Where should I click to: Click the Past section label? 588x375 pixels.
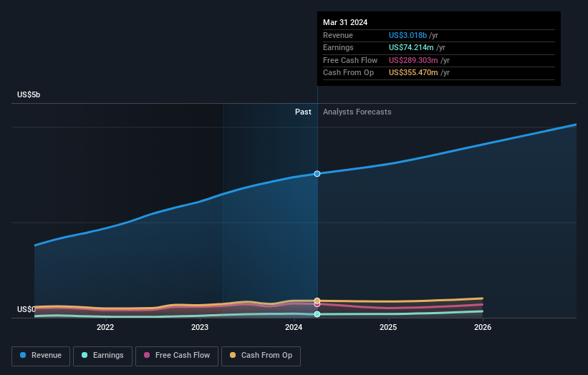point(303,112)
